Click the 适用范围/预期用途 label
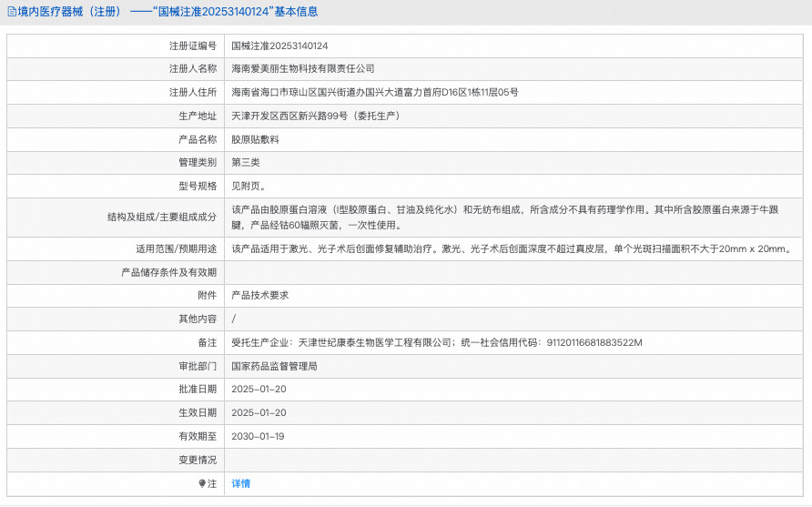This screenshot has height=507, width=812. click(176, 248)
